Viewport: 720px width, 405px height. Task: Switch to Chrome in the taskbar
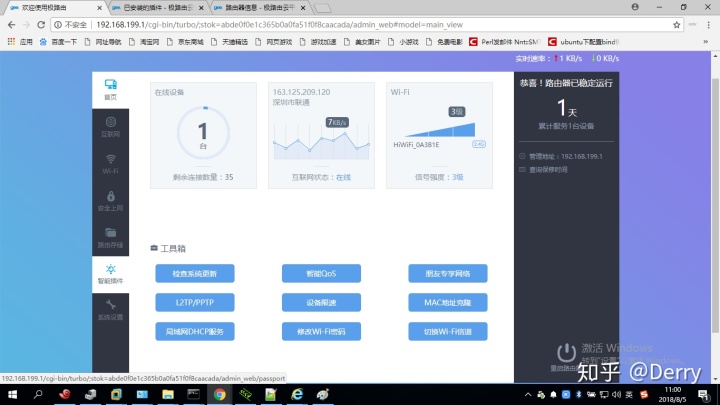click(219, 394)
